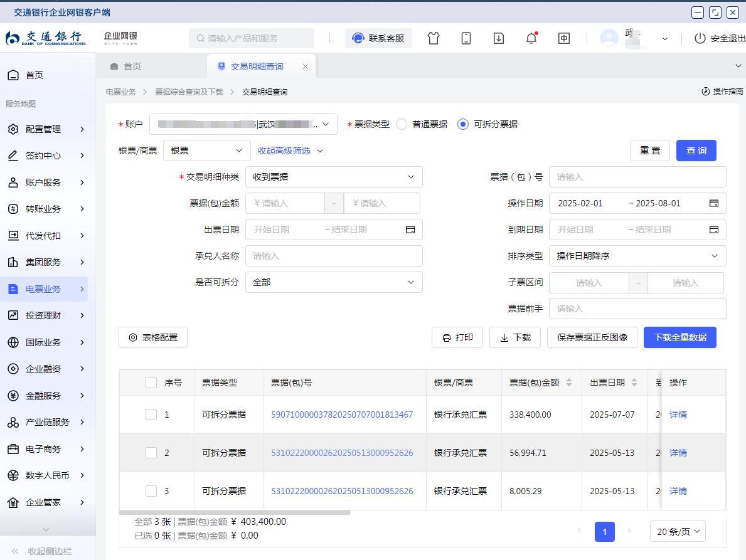The image size is (746, 560).
Task: Open 操作指南 guide icon
Action: click(x=706, y=92)
